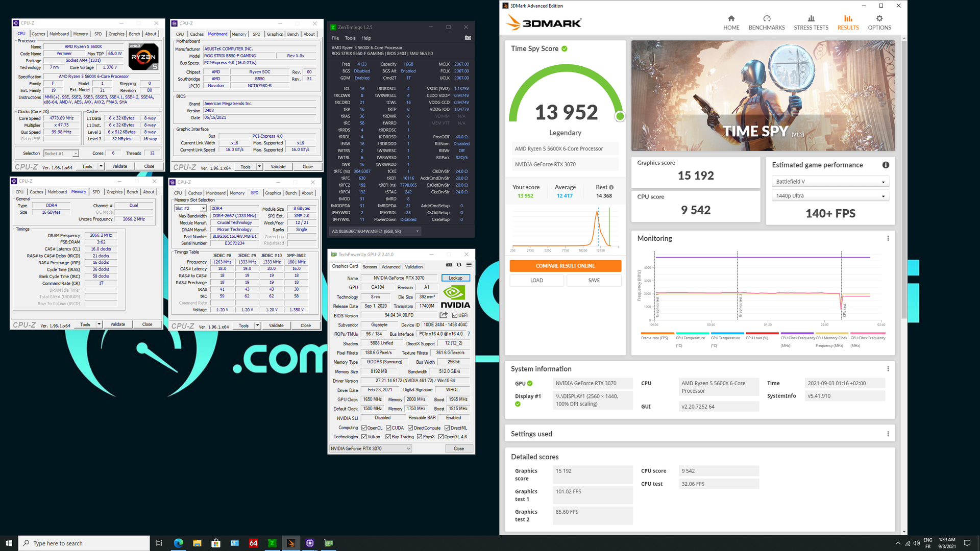Switch to the Validation tab in GPU-Z
Image resolution: width=980 pixels, height=551 pixels.
(414, 267)
